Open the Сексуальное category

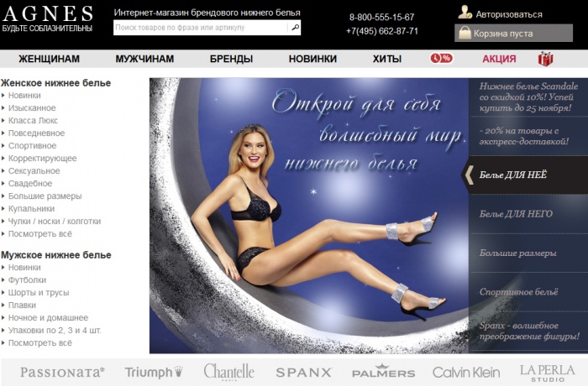click(34, 171)
